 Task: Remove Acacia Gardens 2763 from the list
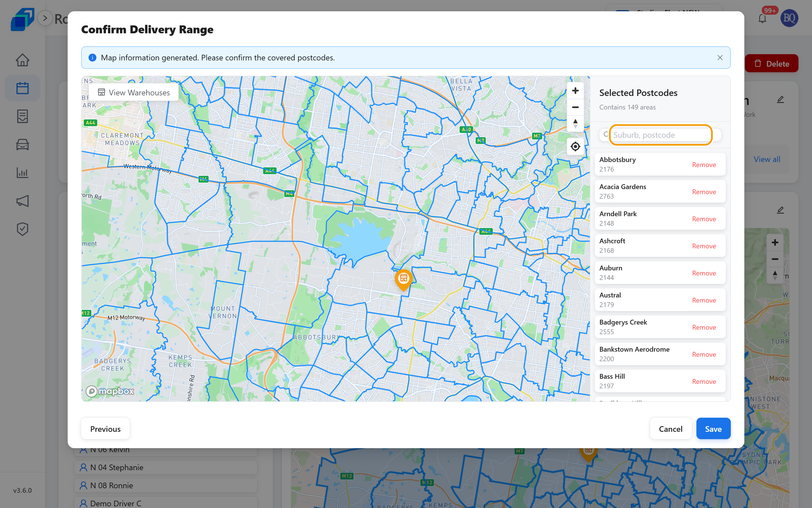click(704, 192)
